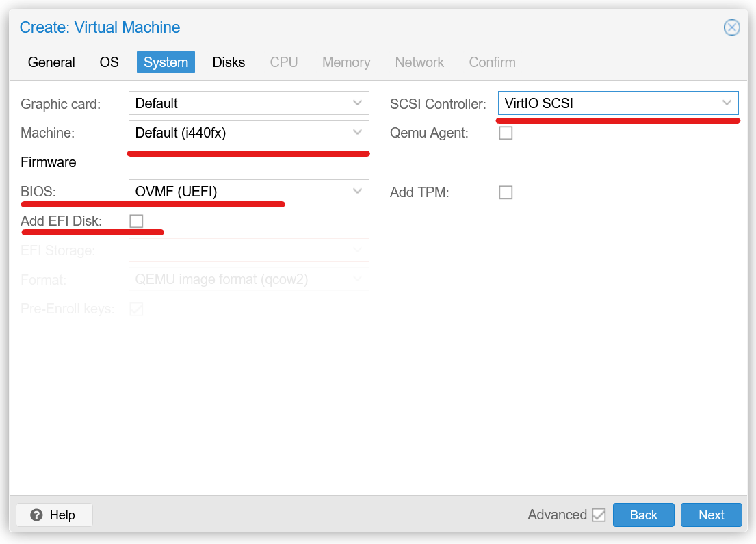
Task: Expand the BIOS dropdown arrow
Action: click(357, 191)
